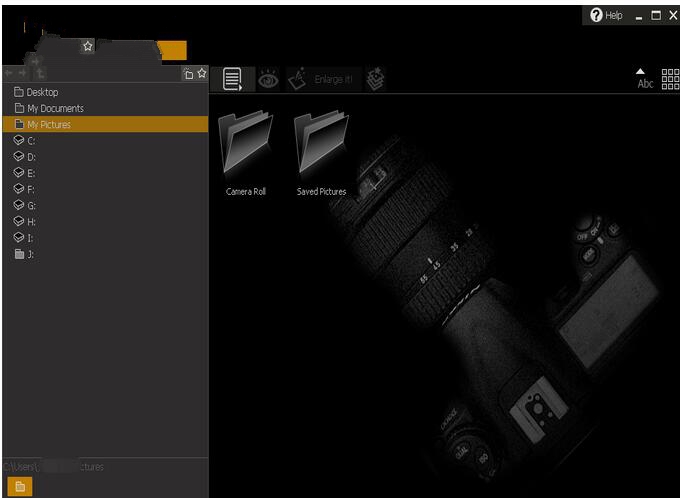Maximize the application window
This screenshot has height=498, width=680.
tap(656, 16)
